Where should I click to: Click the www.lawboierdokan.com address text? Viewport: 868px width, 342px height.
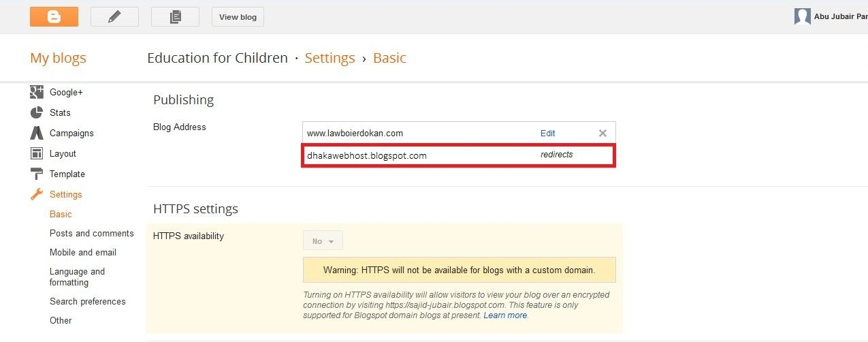tap(355, 134)
